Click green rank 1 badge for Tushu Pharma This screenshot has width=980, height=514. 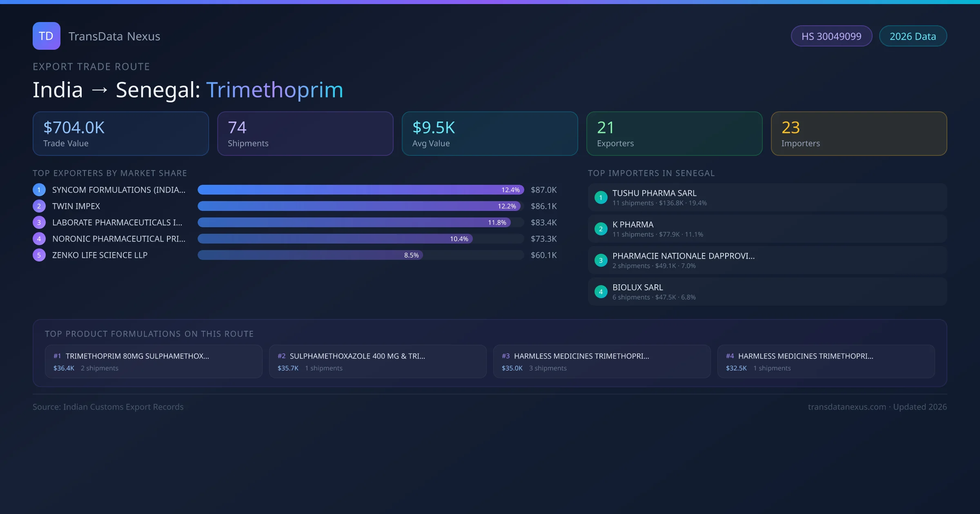(x=601, y=197)
